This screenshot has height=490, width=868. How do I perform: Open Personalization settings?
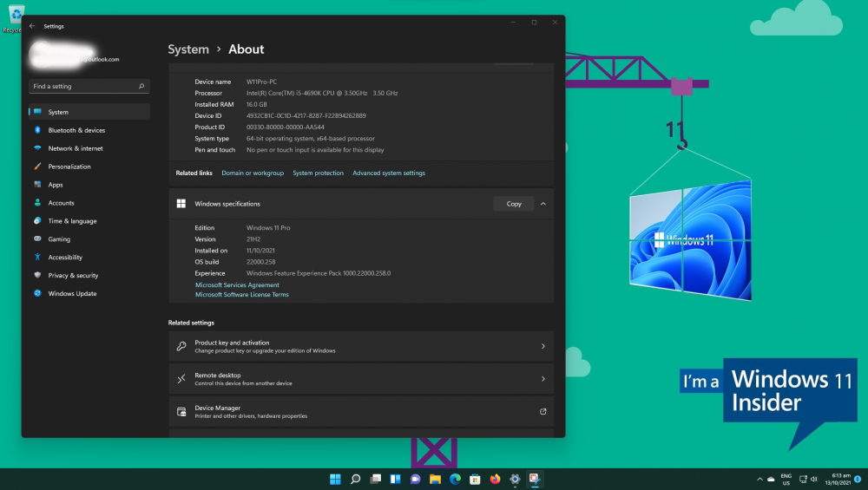point(89,167)
